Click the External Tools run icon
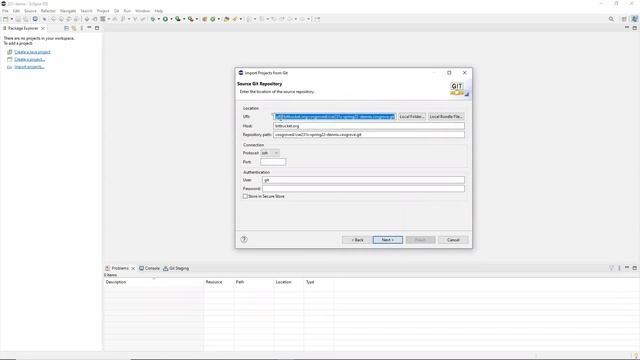Viewport: 640px width, 360px height. 191,19
